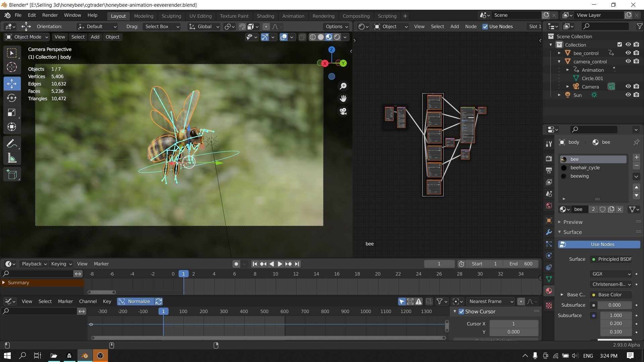Select the beewing material slot
644x362 pixels.
(x=579, y=176)
